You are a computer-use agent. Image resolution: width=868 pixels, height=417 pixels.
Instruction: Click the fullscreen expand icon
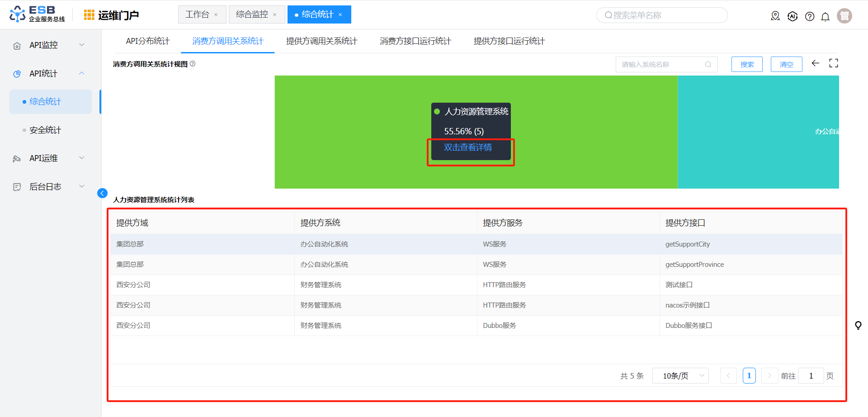pyautogui.click(x=833, y=63)
